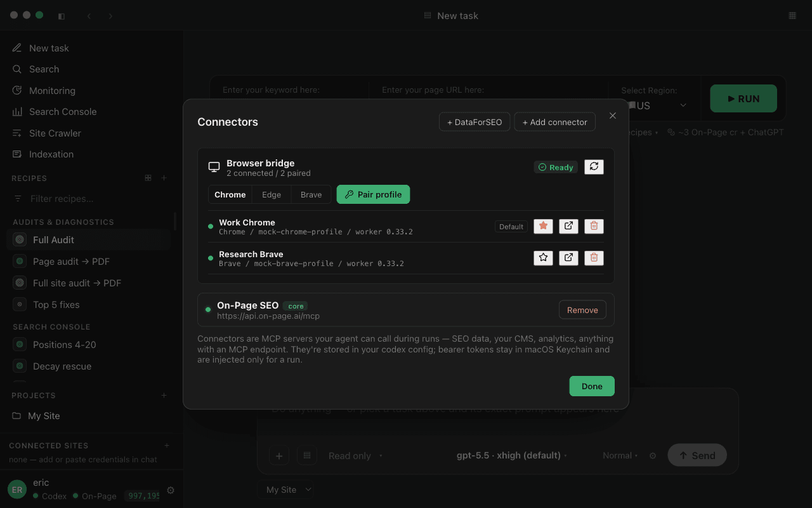Click the ER user avatar

click(17, 489)
